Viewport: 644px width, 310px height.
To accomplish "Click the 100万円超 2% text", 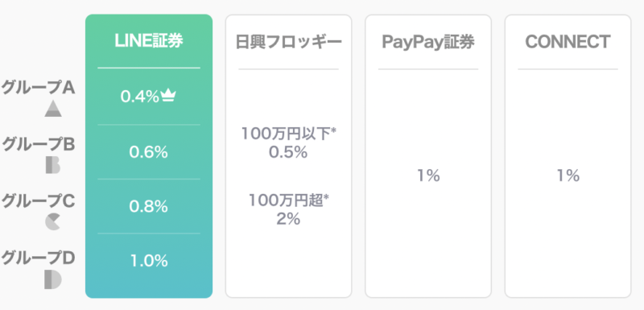I will click(288, 209).
